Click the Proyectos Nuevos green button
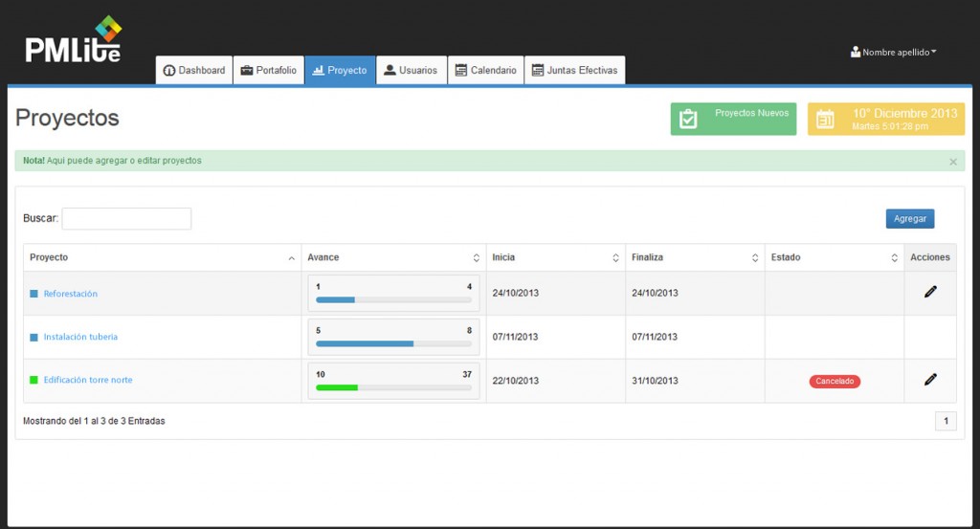Screen dimensions: 980x529 point(733,119)
